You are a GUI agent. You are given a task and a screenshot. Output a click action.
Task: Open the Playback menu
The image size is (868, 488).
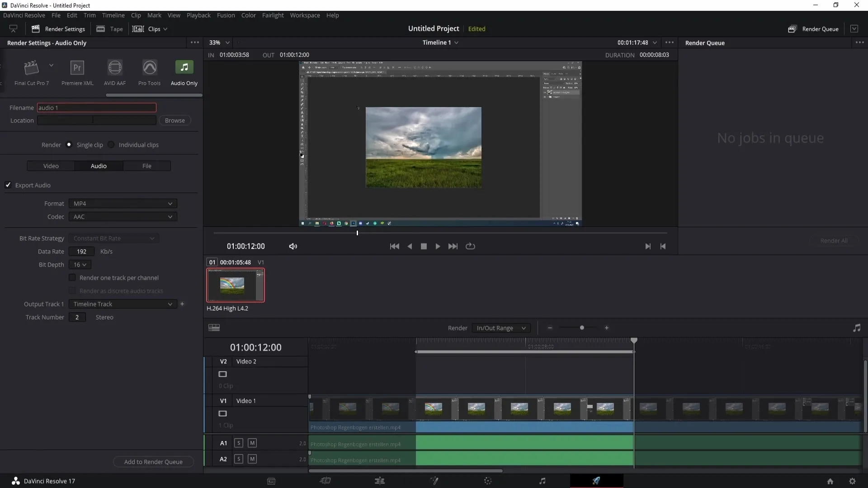tap(198, 15)
